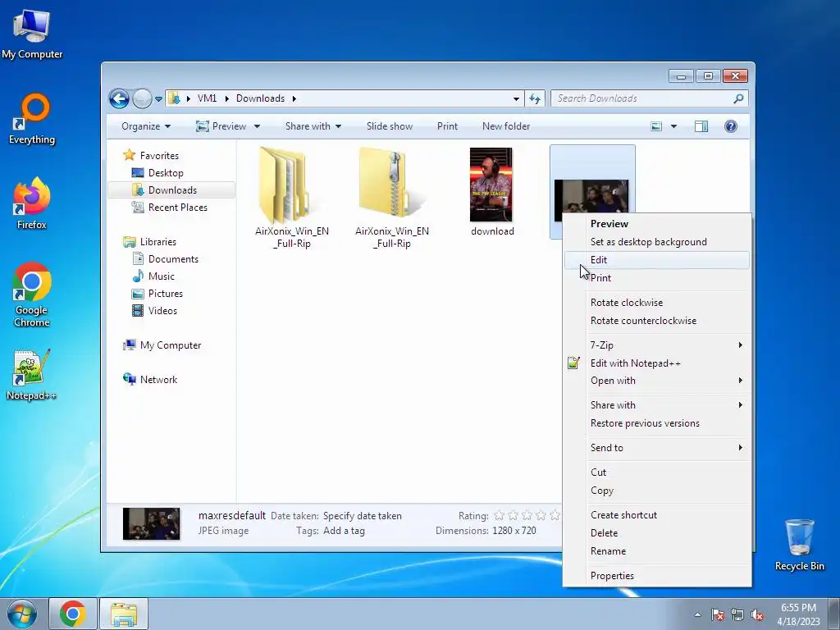Click the forward navigation arrow

click(142, 98)
